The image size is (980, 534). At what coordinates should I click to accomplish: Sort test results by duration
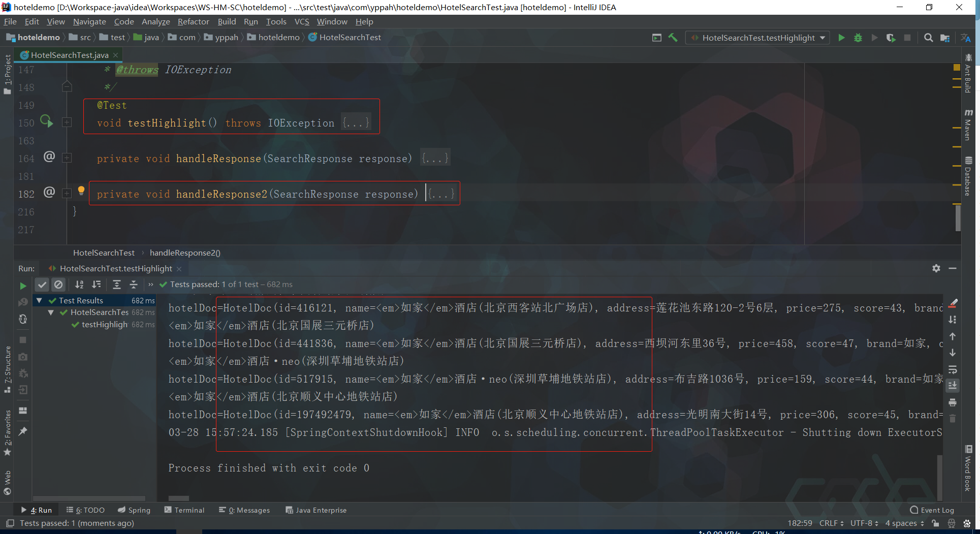coord(97,285)
